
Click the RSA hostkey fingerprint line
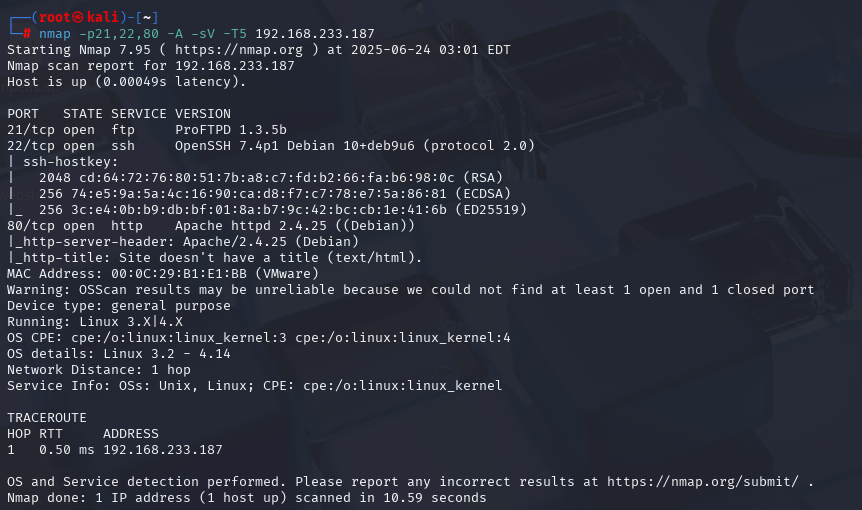coord(270,178)
